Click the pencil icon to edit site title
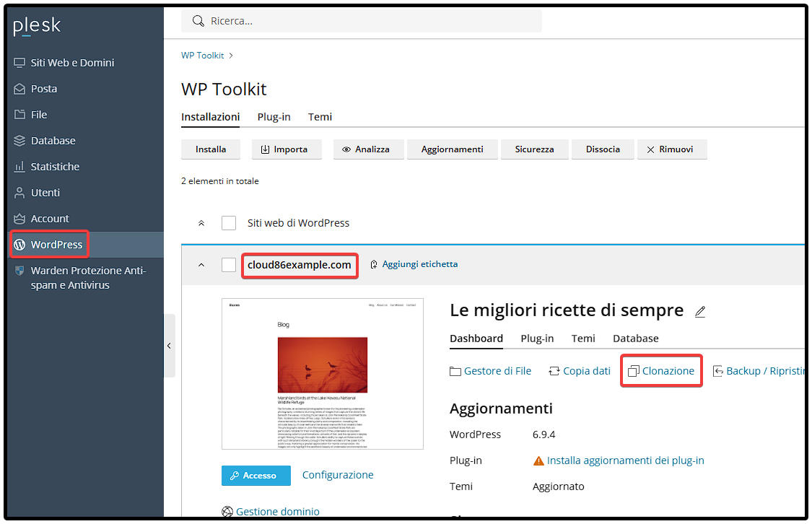This screenshot has width=812, height=524. 700,311
